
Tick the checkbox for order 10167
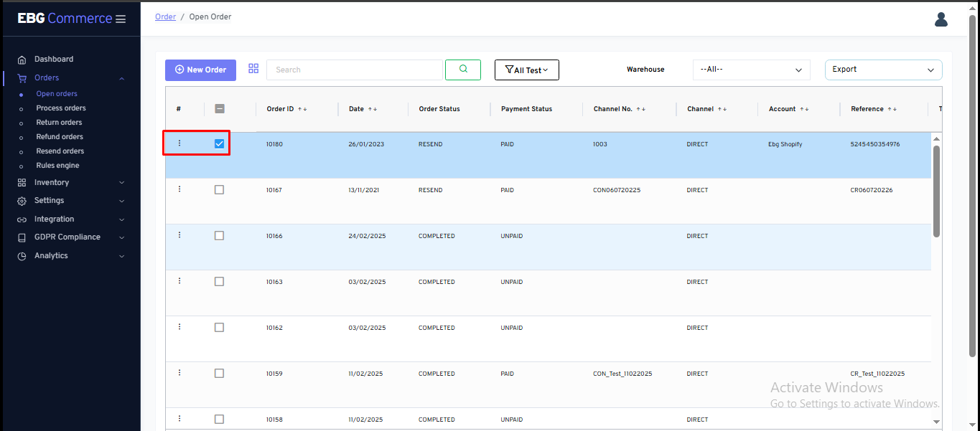point(219,190)
